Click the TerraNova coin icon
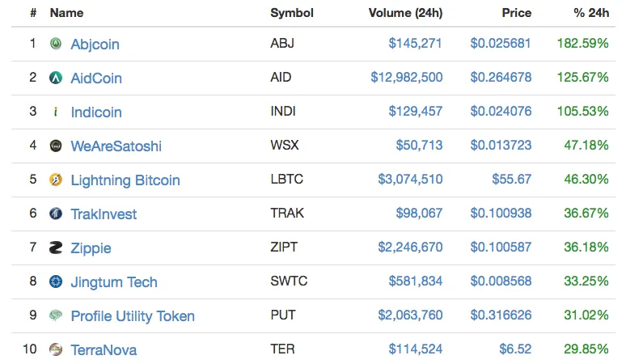626x364 pixels. [56, 349]
